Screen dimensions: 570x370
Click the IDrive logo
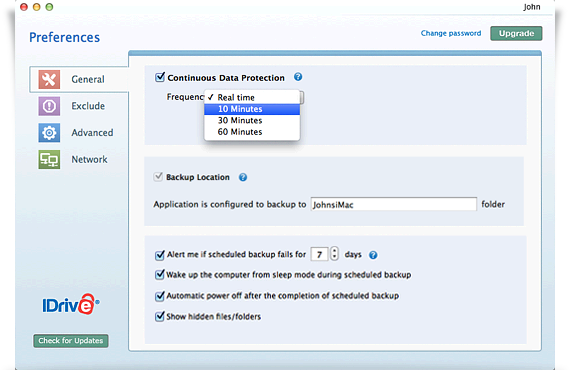(71, 304)
